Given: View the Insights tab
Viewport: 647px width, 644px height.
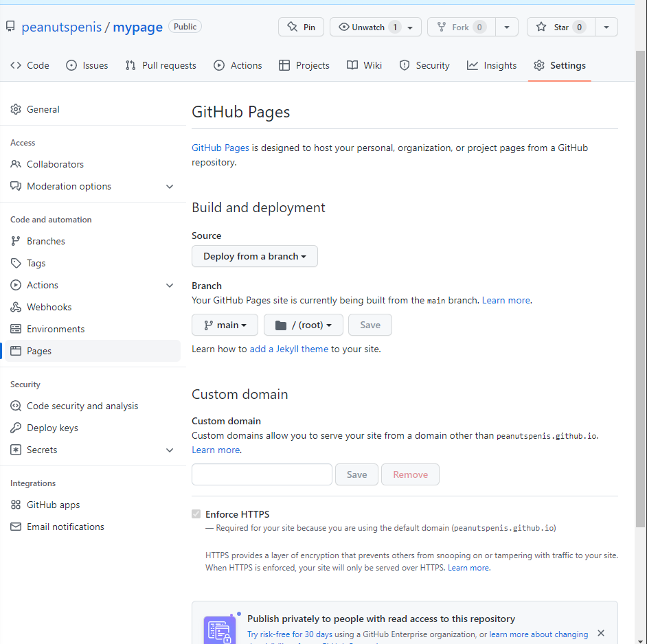Looking at the screenshot, I should [492, 65].
